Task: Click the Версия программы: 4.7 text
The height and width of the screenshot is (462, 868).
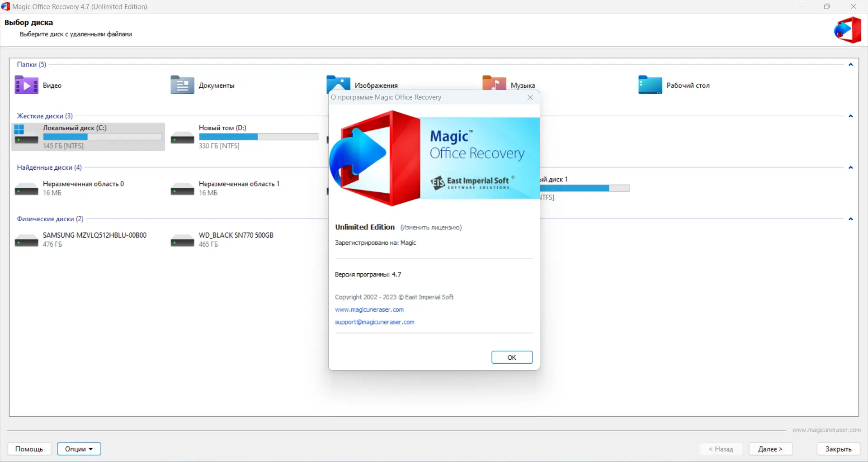Action: [368, 275]
